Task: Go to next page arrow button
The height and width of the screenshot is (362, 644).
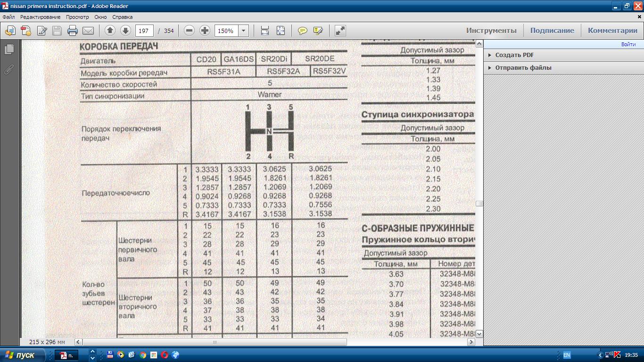Action: [125, 31]
